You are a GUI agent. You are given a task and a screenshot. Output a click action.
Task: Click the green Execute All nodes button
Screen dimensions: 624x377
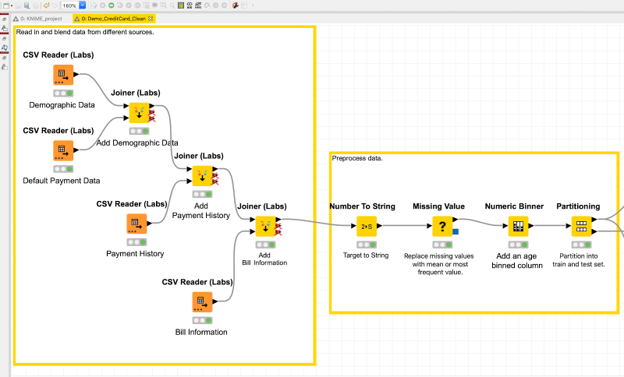(x=111, y=6)
